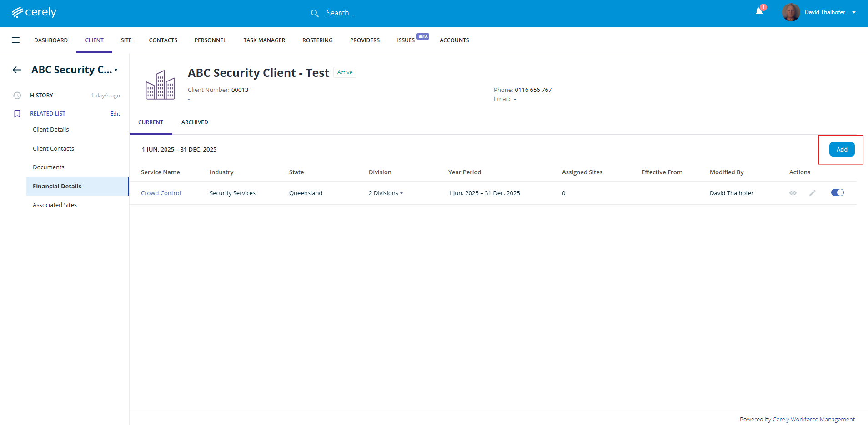This screenshot has height=425, width=868.
Task: Edit the Crowd Control service with pencil icon
Action: pos(813,193)
